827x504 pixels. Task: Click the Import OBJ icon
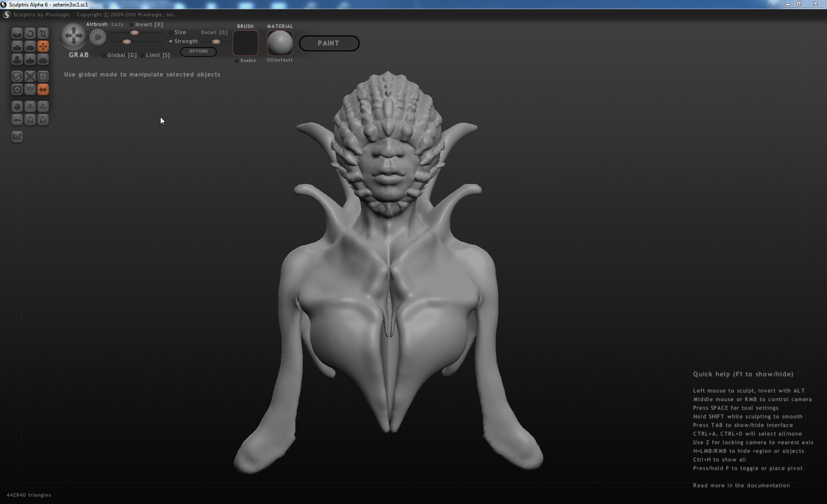[30, 107]
